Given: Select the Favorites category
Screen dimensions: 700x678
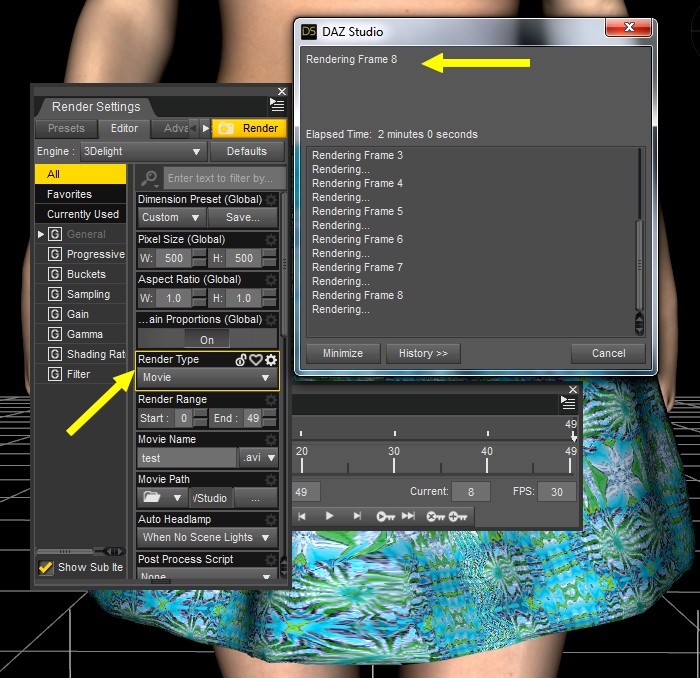Looking at the screenshot, I should click(80, 194).
